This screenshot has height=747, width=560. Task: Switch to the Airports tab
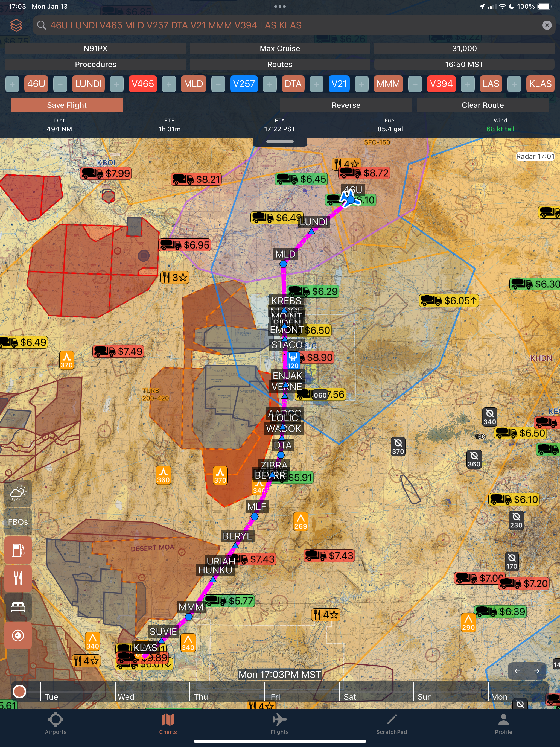point(56,724)
